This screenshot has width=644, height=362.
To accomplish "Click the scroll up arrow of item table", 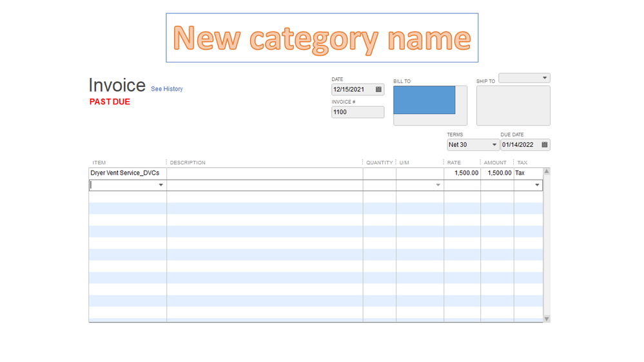I will click(547, 171).
